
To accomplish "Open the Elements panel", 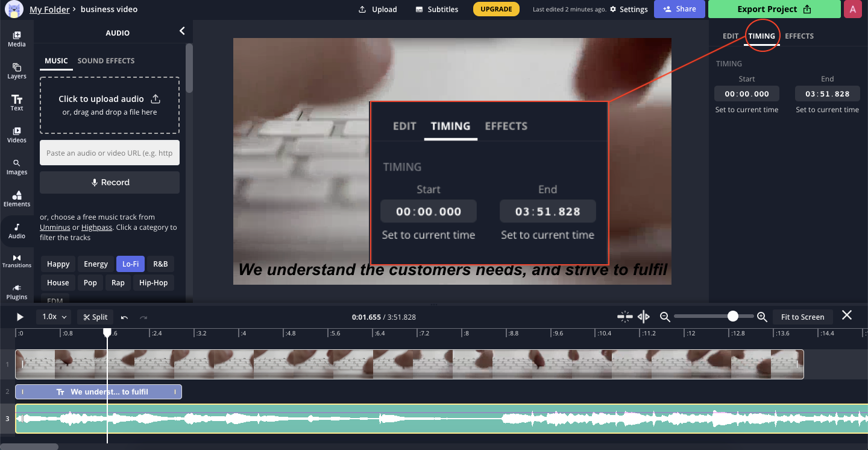I will coord(17,198).
